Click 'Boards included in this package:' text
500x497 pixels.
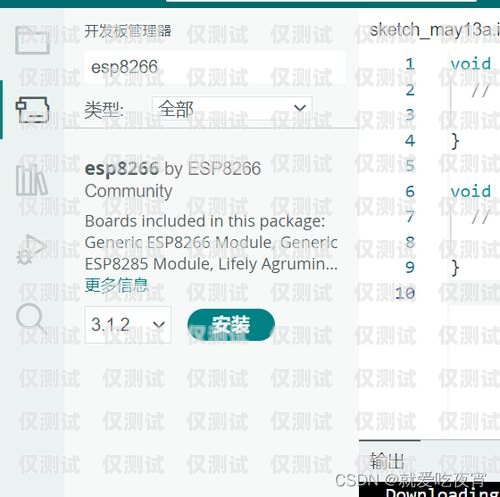click(205, 221)
